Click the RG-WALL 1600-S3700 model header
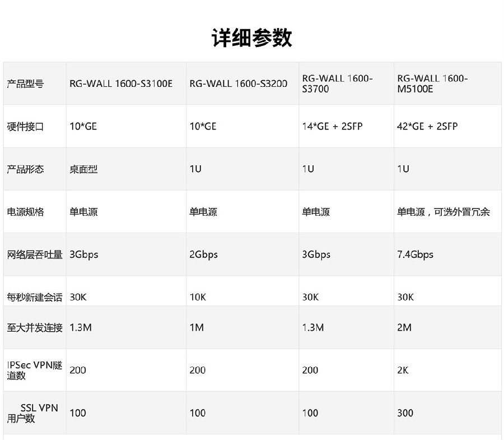Screen dimensions: 504x440 click(337, 84)
